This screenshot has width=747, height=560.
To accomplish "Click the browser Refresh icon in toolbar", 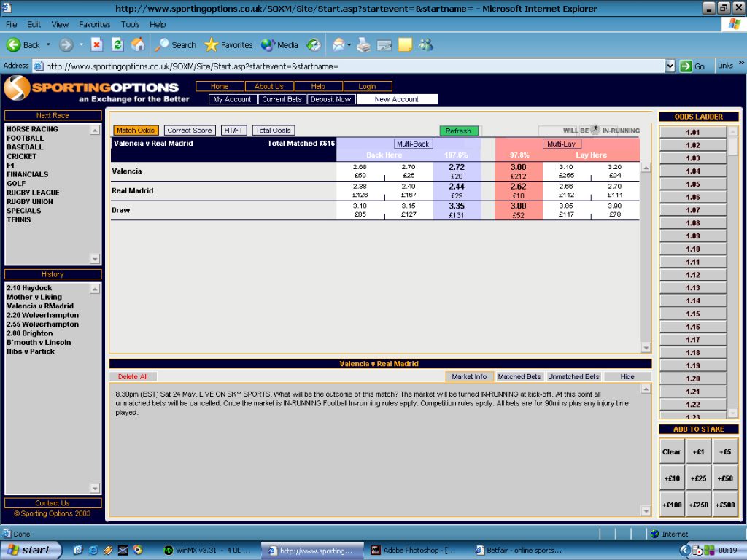I will click(117, 45).
